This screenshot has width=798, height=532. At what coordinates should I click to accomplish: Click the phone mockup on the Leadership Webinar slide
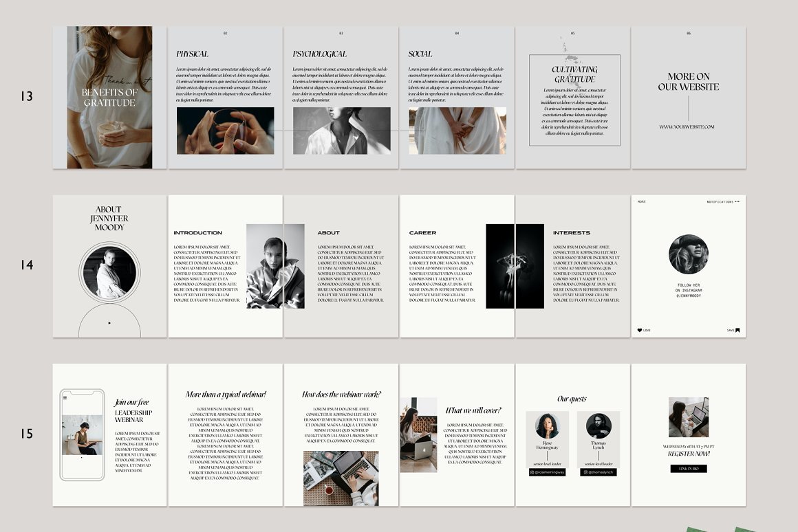(x=81, y=434)
